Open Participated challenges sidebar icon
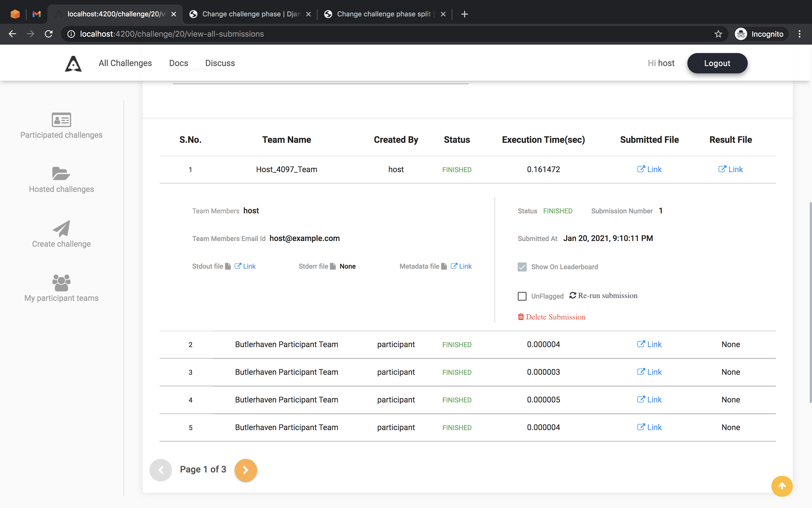Screen dimensions: 812x508 coord(61,120)
